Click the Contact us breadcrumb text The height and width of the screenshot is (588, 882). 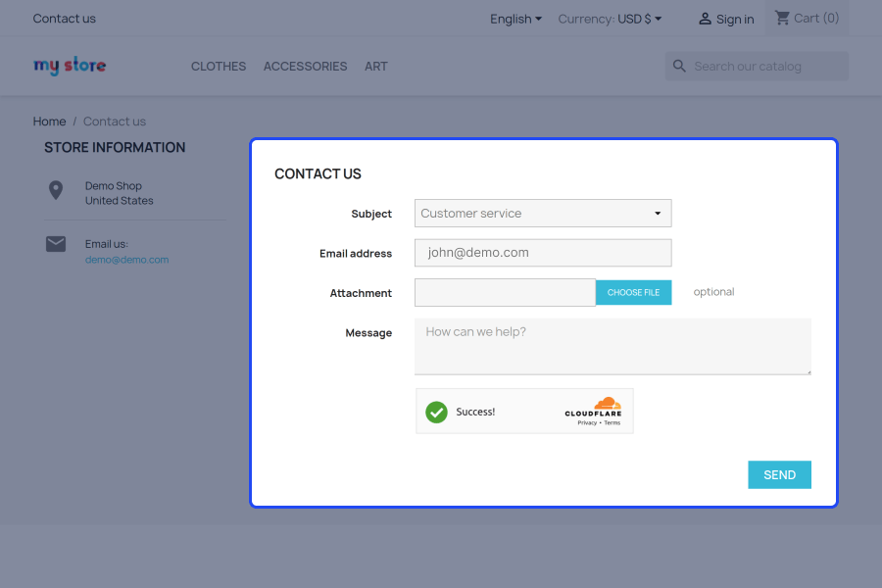tap(115, 122)
